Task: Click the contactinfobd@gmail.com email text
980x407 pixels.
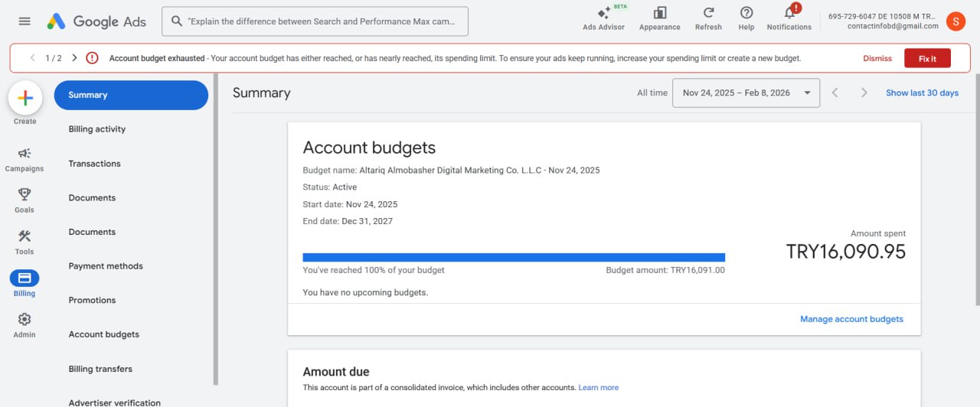Action: [893, 26]
